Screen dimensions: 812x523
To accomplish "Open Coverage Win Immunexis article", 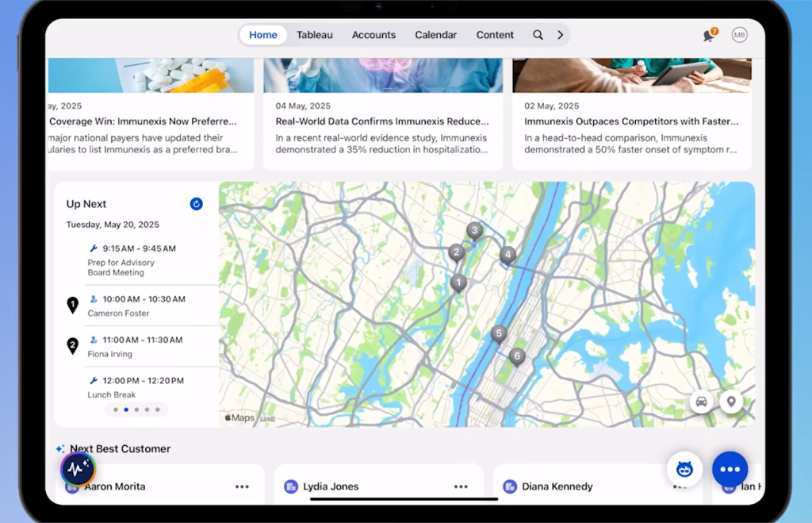I will [x=151, y=114].
